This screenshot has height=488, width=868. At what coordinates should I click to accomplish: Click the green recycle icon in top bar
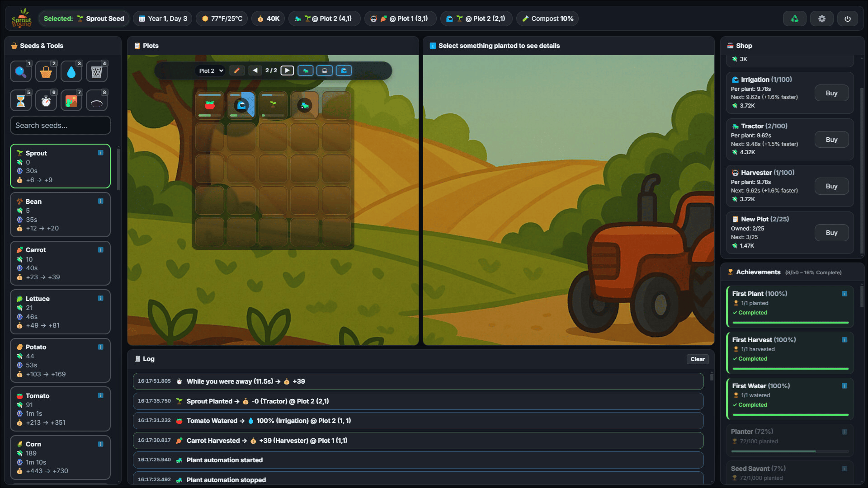click(x=794, y=19)
